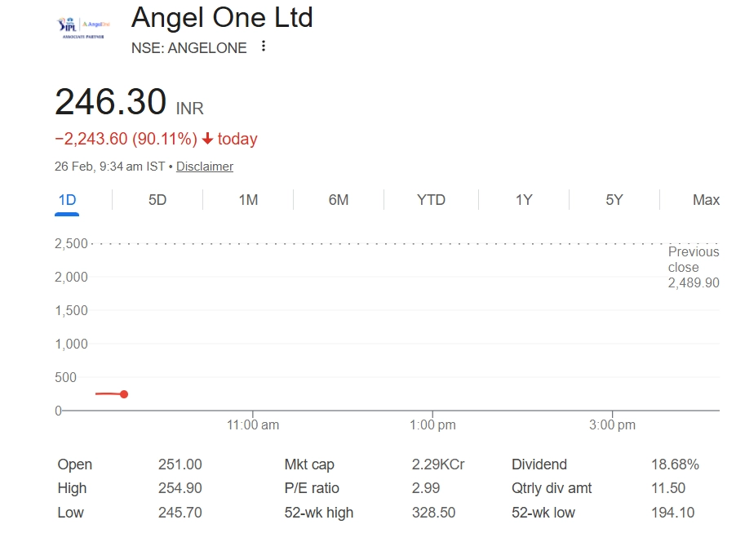Click the NSE: ANGELONE ticker text
This screenshot has height=560, width=736.
(188, 48)
